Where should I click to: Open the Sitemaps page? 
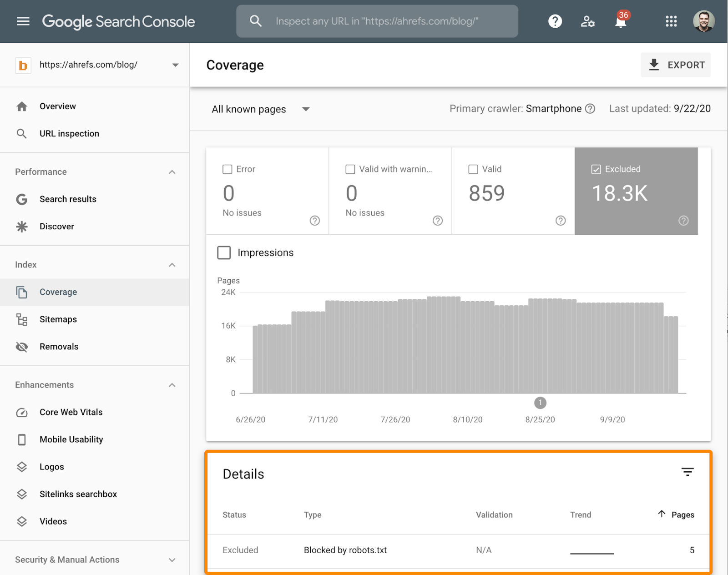[x=95, y=319]
